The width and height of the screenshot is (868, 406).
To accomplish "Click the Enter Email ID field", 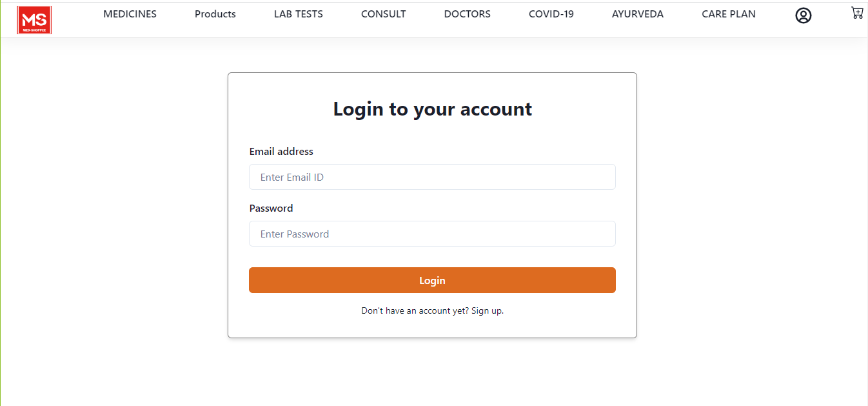I will (432, 177).
